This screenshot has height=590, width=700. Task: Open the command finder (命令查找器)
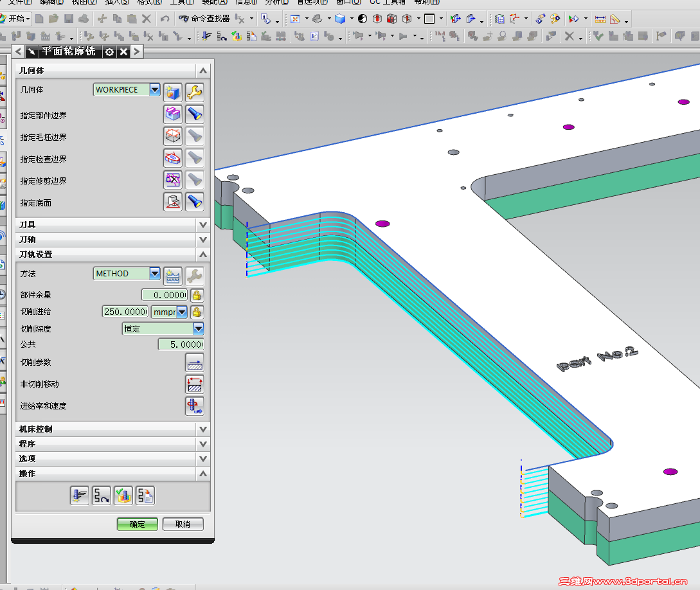pyautogui.click(x=204, y=19)
